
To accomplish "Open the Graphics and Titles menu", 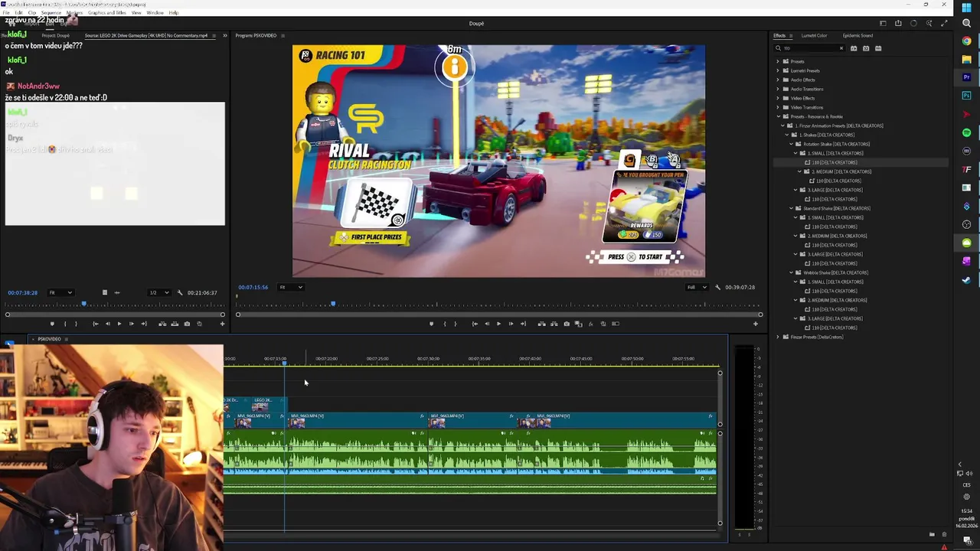I will 106,13.
